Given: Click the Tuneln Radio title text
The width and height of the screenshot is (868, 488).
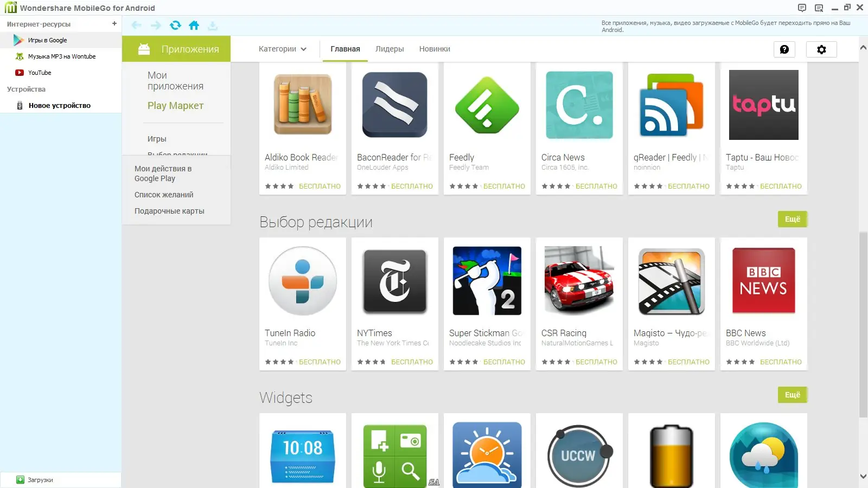Looking at the screenshot, I should coord(290,333).
